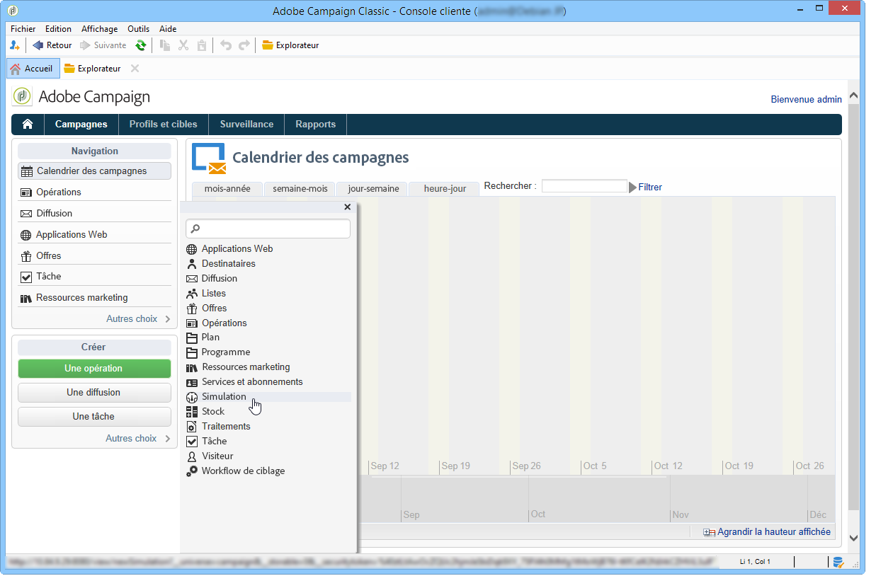Switch to the Explorateur tab
This screenshot has width=876, height=588.
92,69
